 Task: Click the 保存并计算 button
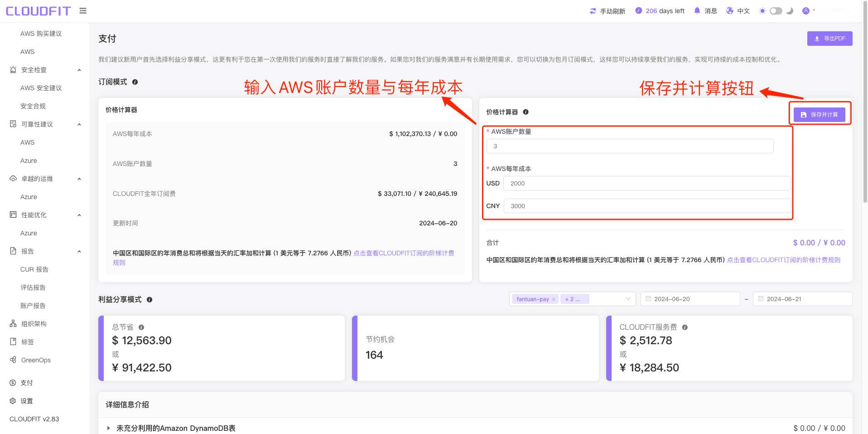click(x=820, y=115)
